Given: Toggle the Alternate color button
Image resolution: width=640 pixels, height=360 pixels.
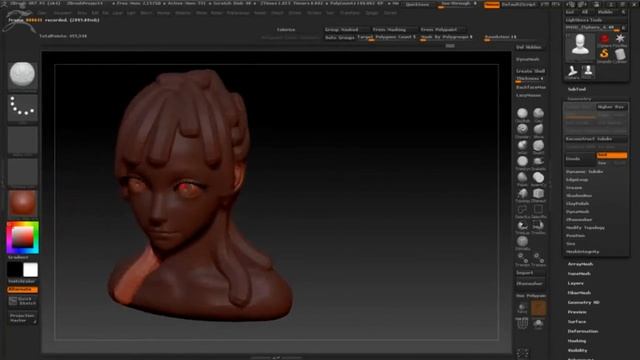Looking at the screenshot, I should click(22, 289).
